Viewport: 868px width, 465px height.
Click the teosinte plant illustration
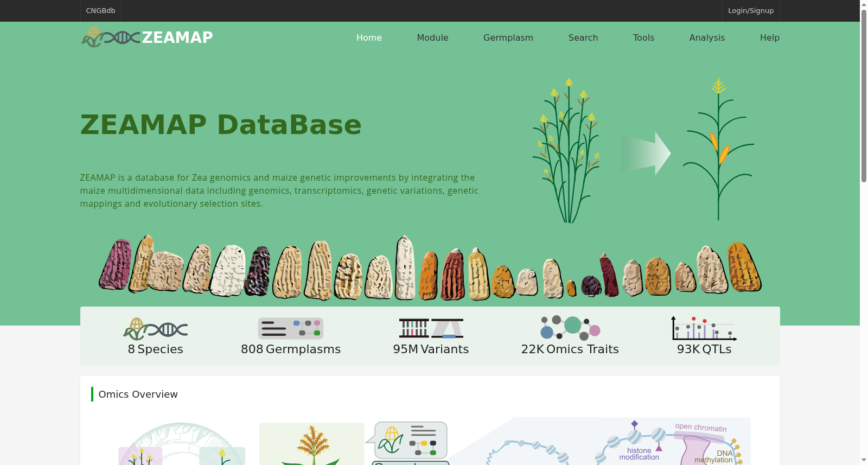point(566,150)
